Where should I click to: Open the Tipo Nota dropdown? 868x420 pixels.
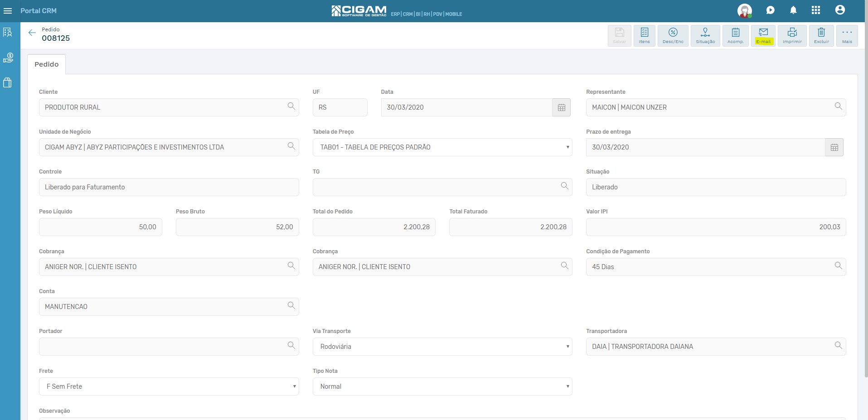(442, 386)
